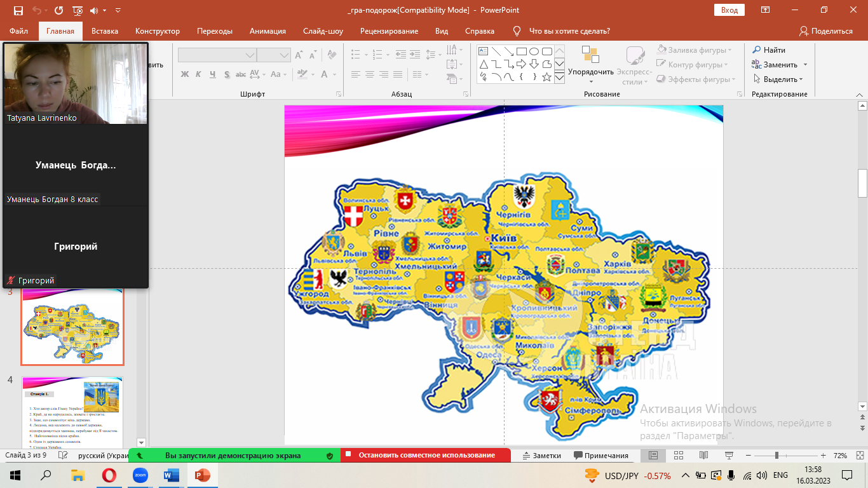The height and width of the screenshot is (488, 868).
Task: Clear all formatting with the eraser icon
Action: 332,55
